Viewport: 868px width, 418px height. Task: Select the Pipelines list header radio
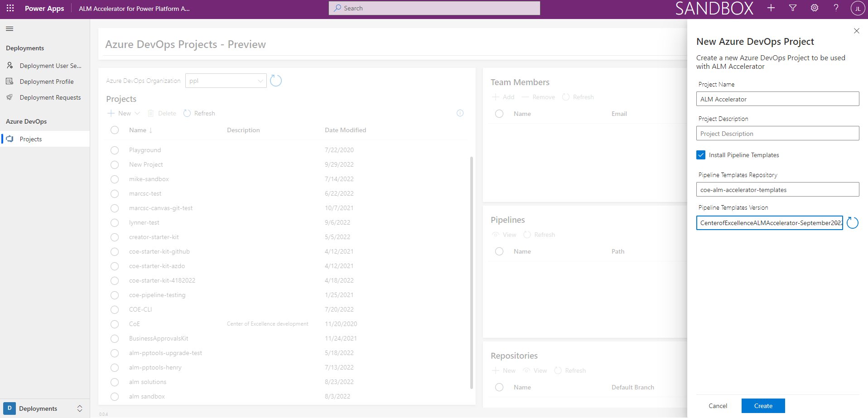pyautogui.click(x=499, y=251)
